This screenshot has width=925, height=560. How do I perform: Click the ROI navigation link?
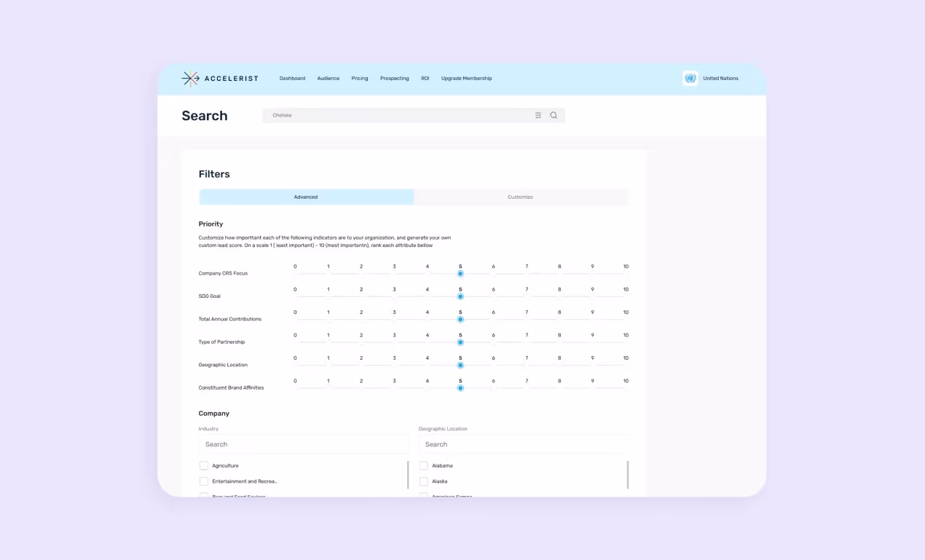[x=425, y=78]
